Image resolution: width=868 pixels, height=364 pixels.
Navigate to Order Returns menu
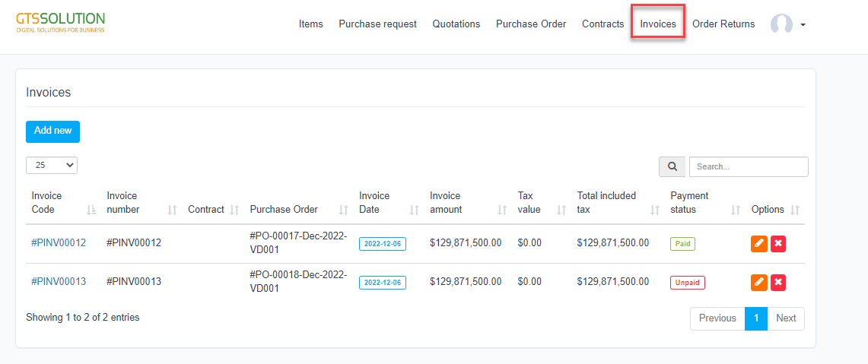point(723,24)
